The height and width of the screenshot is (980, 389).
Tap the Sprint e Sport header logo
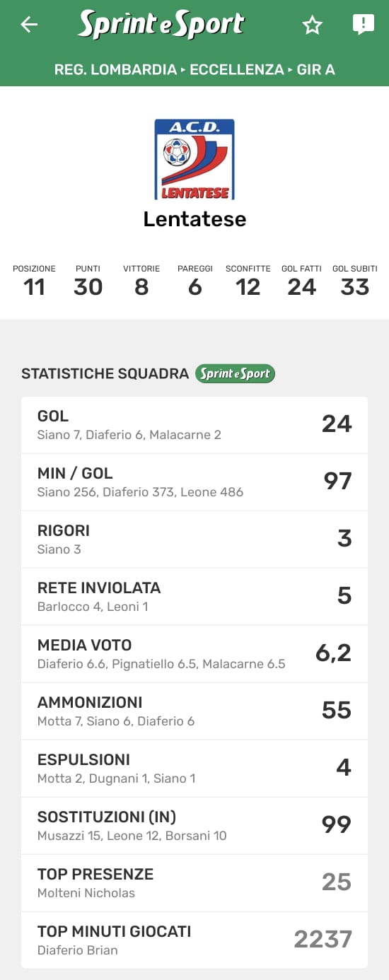pyautogui.click(x=161, y=24)
